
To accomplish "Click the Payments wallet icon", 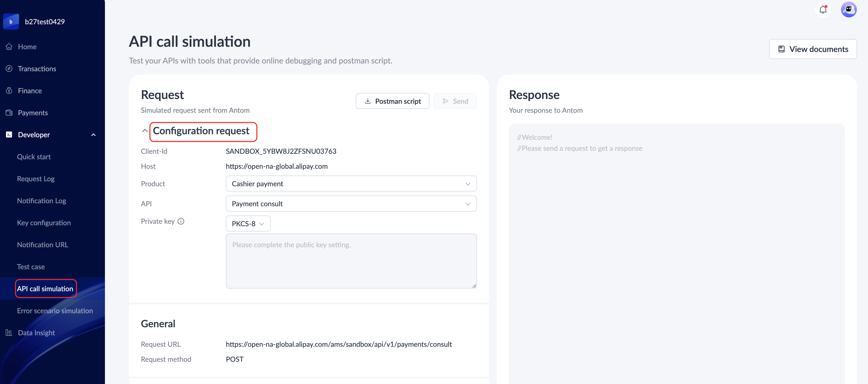I will click(9, 112).
